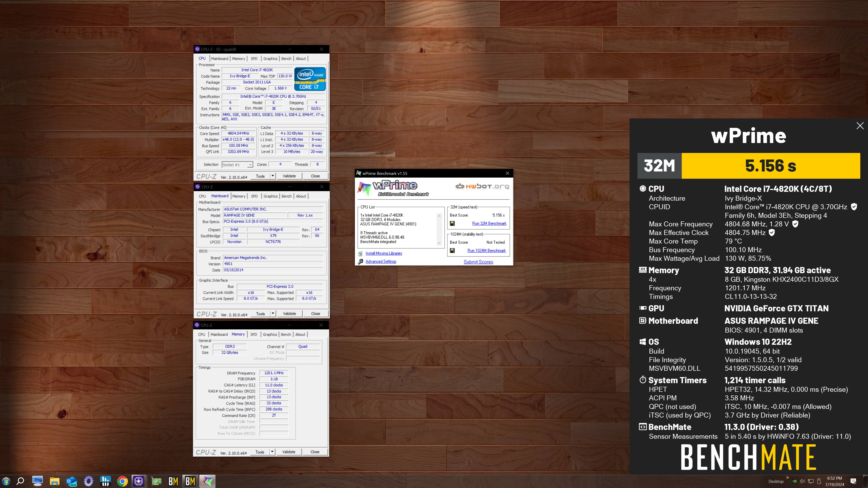Image resolution: width=868 pixels, height=488 pixels.
Task: Click the Run 32M Benchmark link
Action: tap(489, 223)
